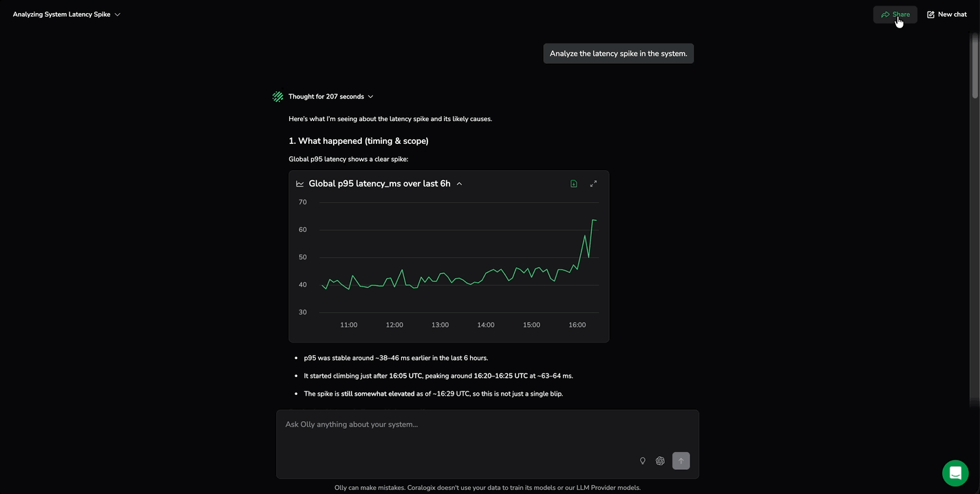
Task: Expand the latency chart to fullscreen
Action: point(593,184)
